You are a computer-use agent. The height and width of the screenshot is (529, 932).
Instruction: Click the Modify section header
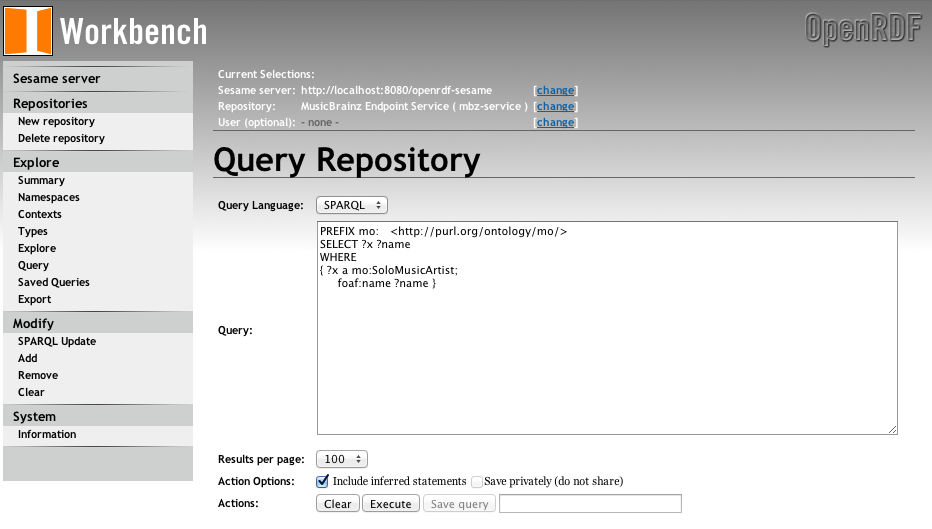click(33, 323)
